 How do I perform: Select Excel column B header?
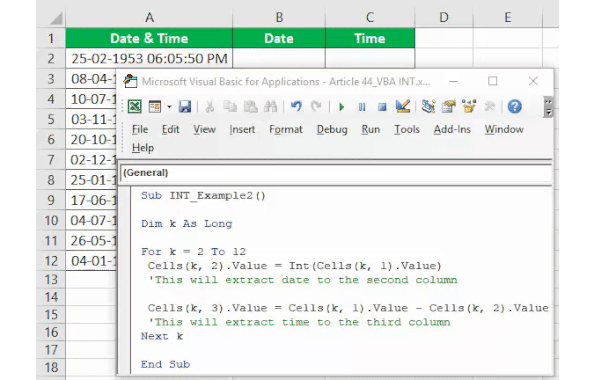pos(279,17)
